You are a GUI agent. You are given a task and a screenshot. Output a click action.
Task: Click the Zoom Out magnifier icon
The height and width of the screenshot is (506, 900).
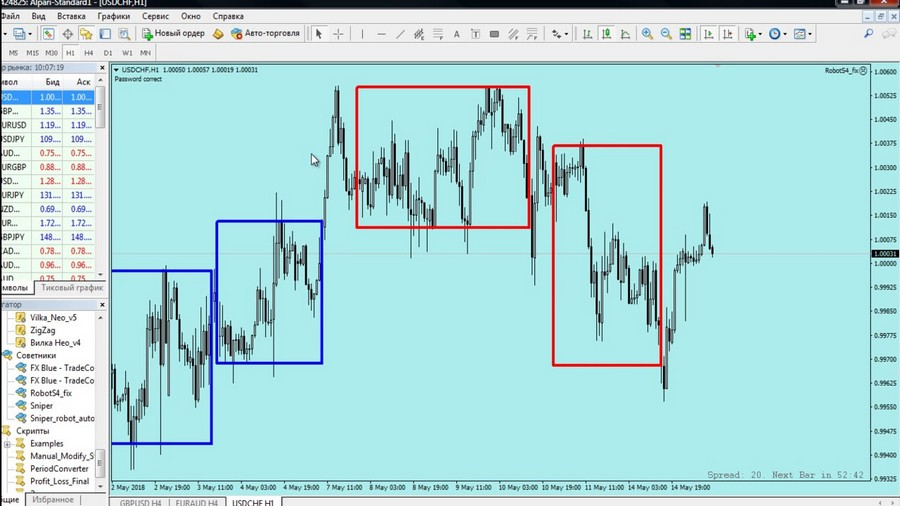[x=665, y=34]
